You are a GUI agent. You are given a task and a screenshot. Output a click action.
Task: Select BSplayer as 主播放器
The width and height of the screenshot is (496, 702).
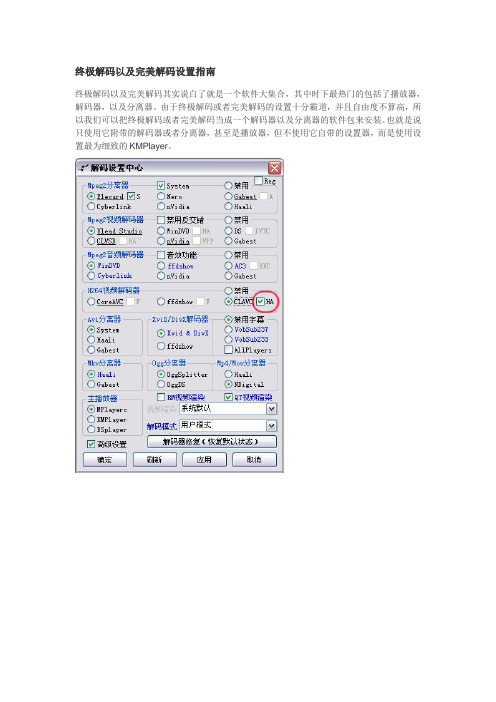(91, 429)
